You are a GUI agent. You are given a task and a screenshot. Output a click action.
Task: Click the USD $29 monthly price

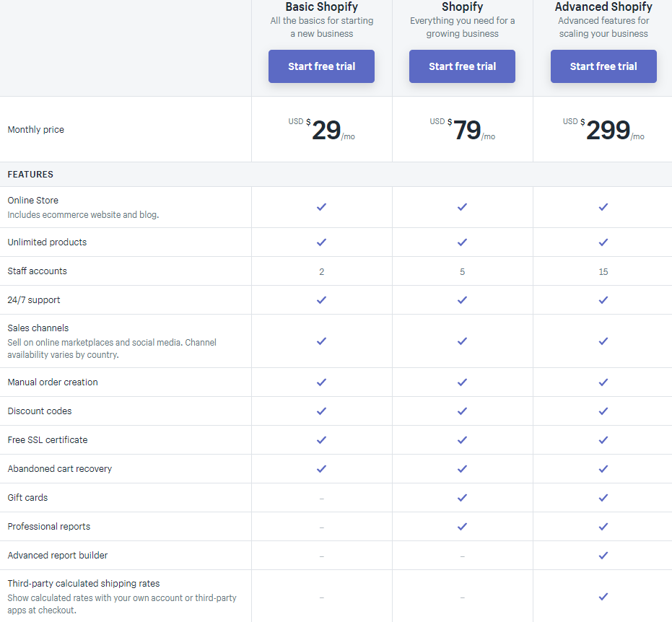321,129
